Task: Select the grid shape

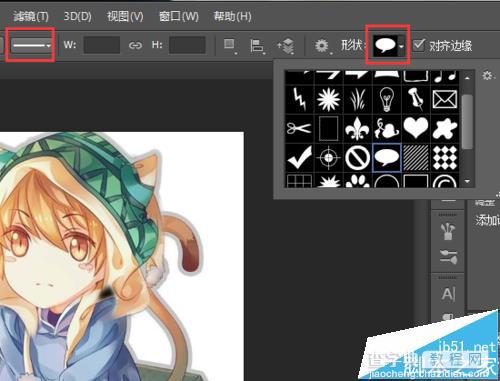Action: (x=299, y=180)
